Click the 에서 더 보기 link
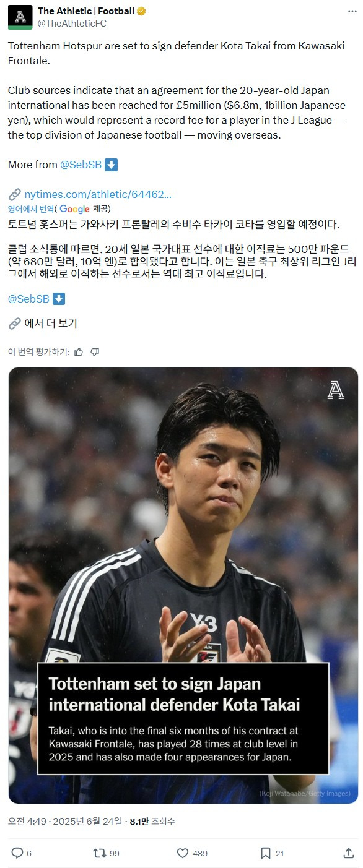The image size is (363, 868). [51, 323]
